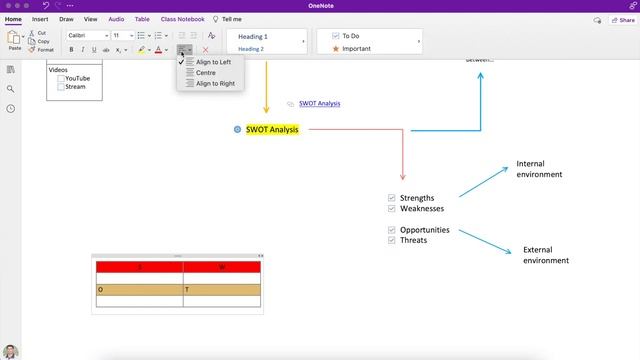Expand the highlight color dropdown arrow
The image size is (640, 360).
coord(149,50)
